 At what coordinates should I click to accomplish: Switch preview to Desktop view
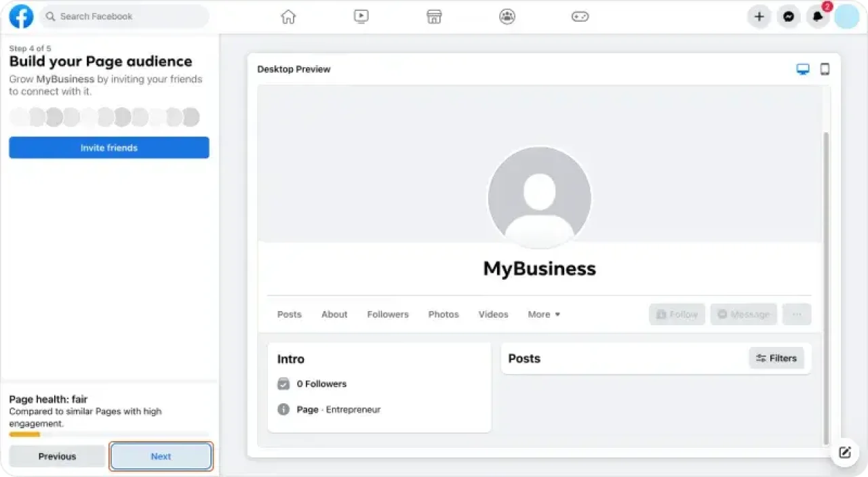803,68
